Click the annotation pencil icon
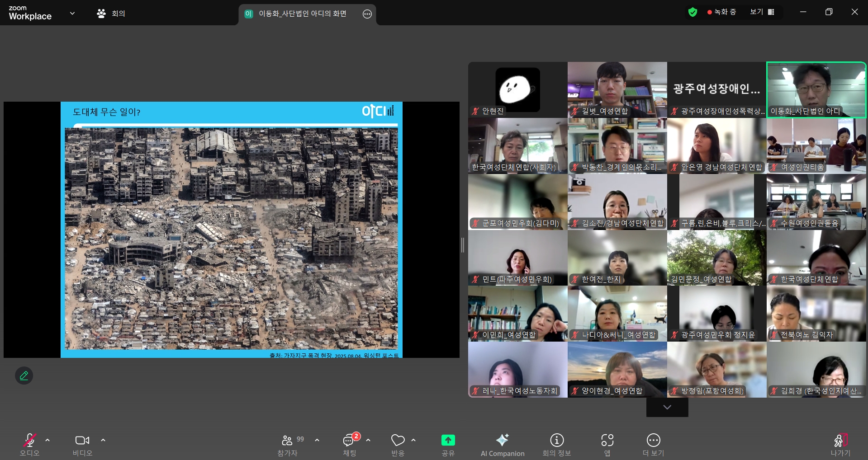The image size is (868, 460). 24,376
